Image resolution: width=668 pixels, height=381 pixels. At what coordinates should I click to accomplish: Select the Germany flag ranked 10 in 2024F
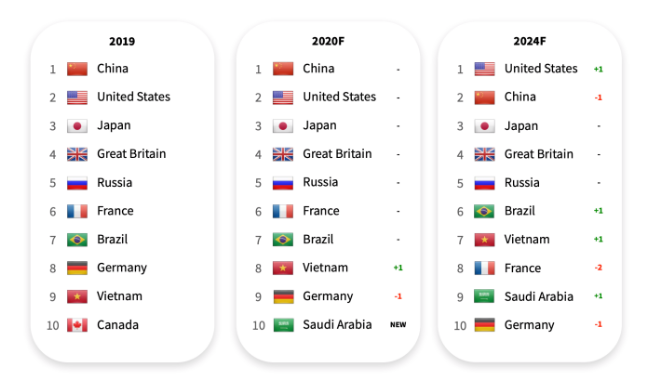[484, 325]
